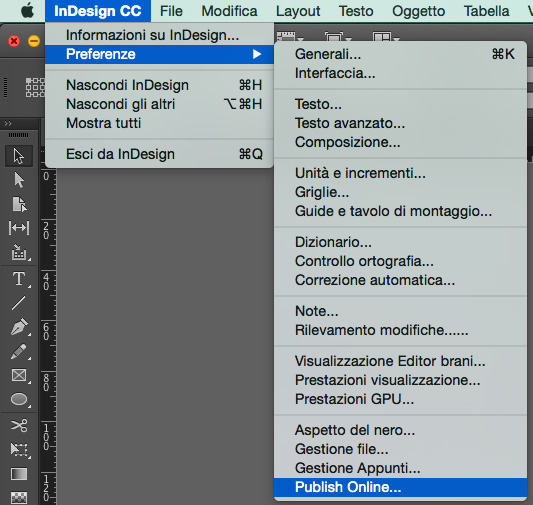Choose Informazioni su InDesign...
The height and width of the screenshot is (505, 533).
click(159, 35)
